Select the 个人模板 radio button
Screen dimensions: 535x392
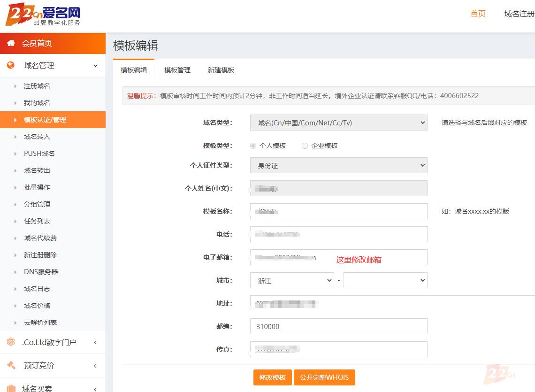(x=253, y=146)
